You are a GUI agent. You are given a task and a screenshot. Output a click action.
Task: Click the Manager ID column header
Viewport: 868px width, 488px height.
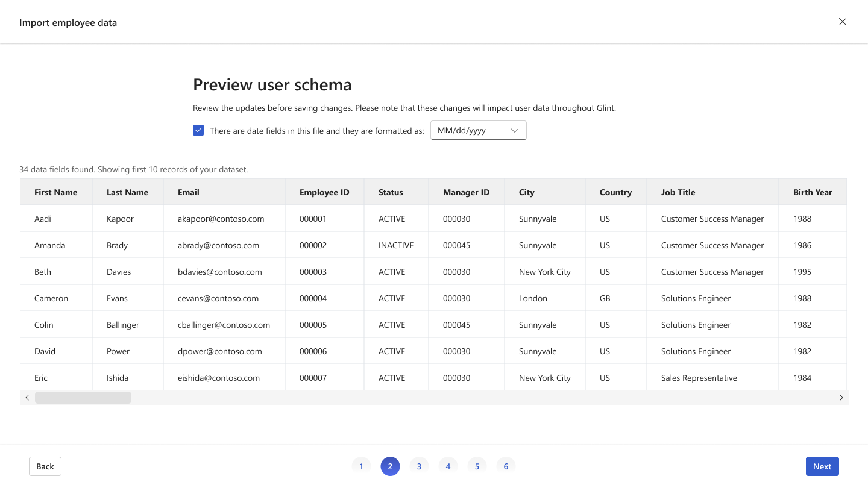pos(467,192)
